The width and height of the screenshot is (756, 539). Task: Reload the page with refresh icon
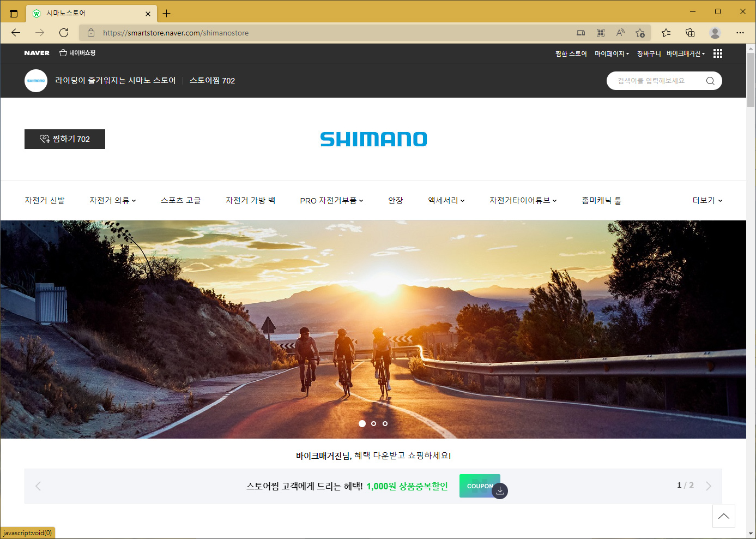(64, 33)
